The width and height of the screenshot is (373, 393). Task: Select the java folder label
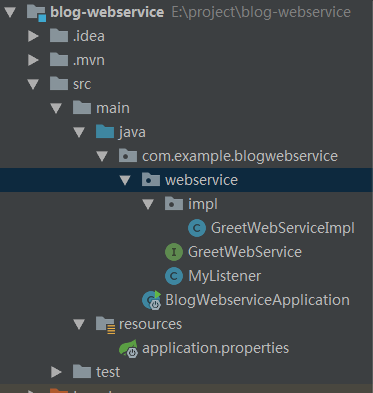click(x=132, y=133)
